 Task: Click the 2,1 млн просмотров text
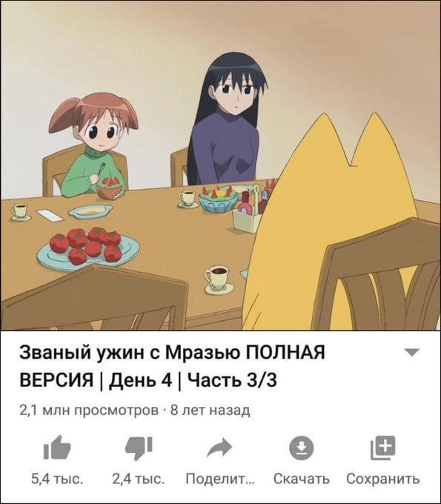coord(89,411)
